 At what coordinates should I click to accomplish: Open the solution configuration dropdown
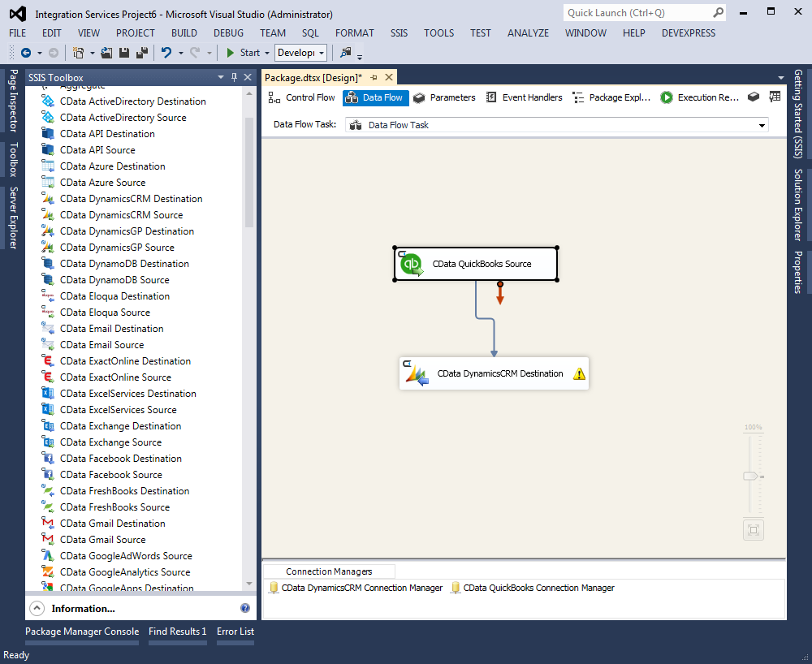coord(322,53)
